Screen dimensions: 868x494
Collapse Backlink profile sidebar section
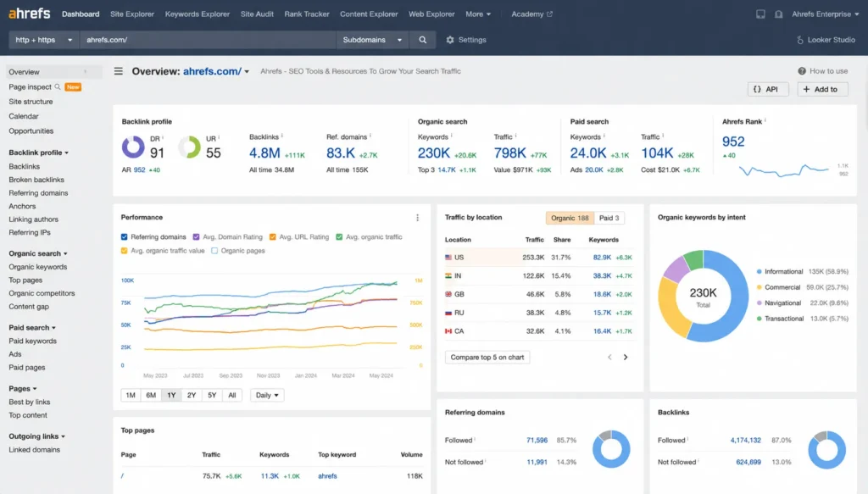(38, 153)
